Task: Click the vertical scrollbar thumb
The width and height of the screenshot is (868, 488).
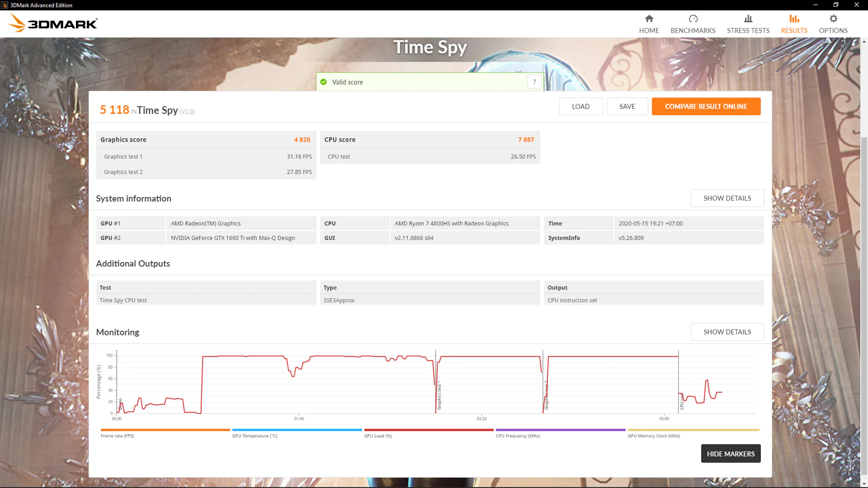Action: (864, 306)
